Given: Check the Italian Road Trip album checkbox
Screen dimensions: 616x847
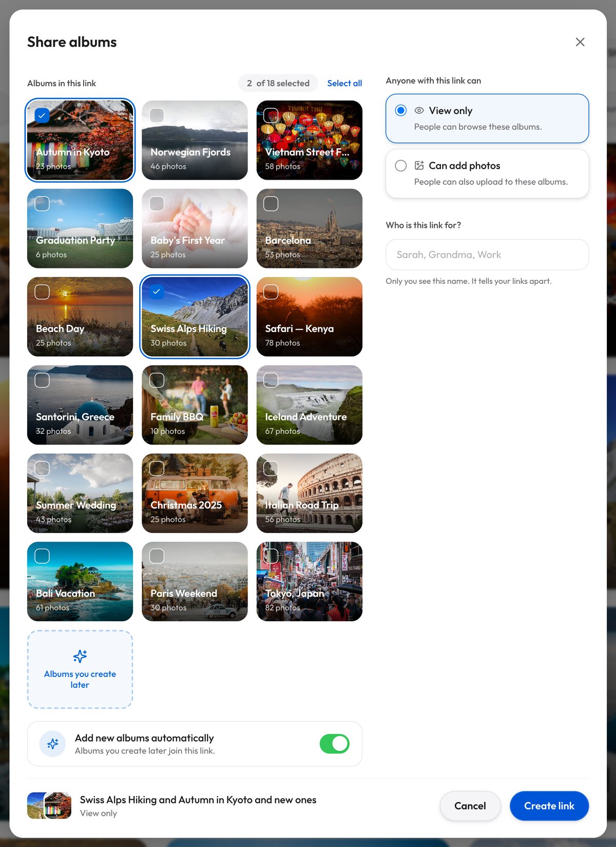Looking at the screenshot, I should click(x=271, y=468).
